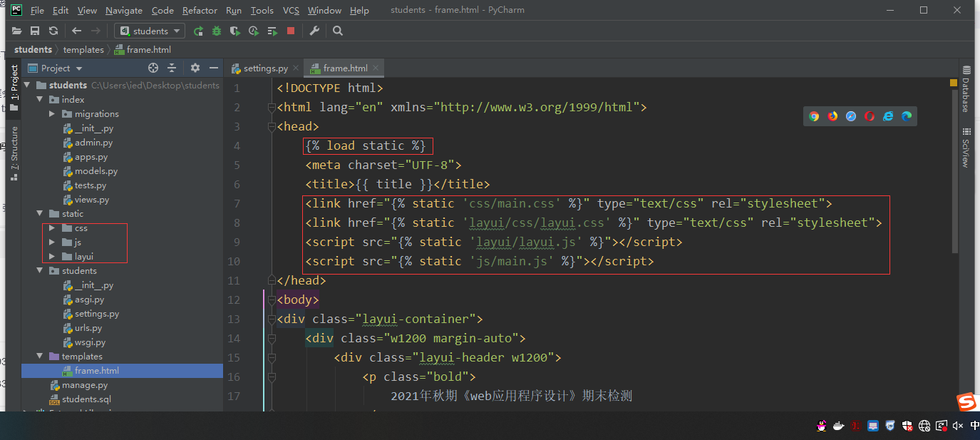Hide the Project panel with minus icon
The width and height of the screenshot is (980, 440).
(x=214, y=68)
